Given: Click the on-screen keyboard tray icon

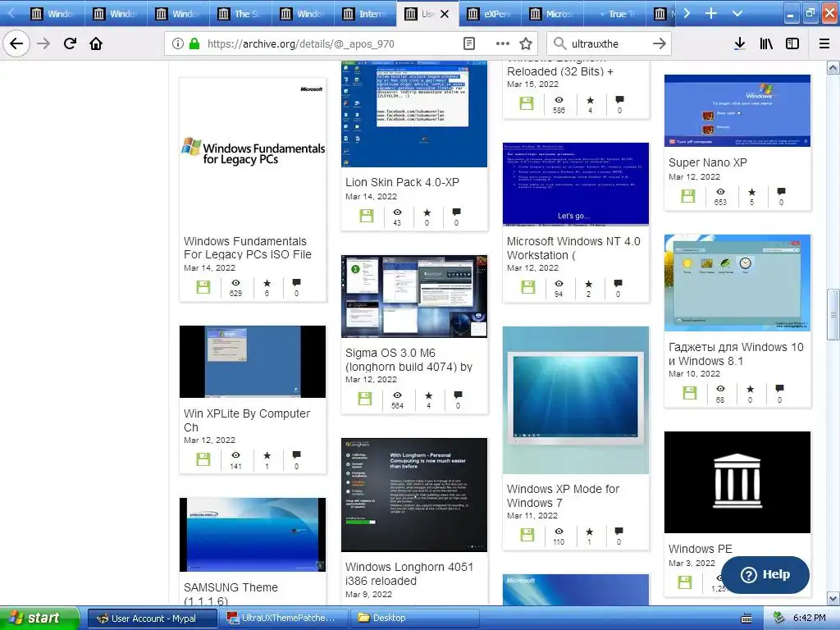Looking at the screenshot, I should 746,619.
